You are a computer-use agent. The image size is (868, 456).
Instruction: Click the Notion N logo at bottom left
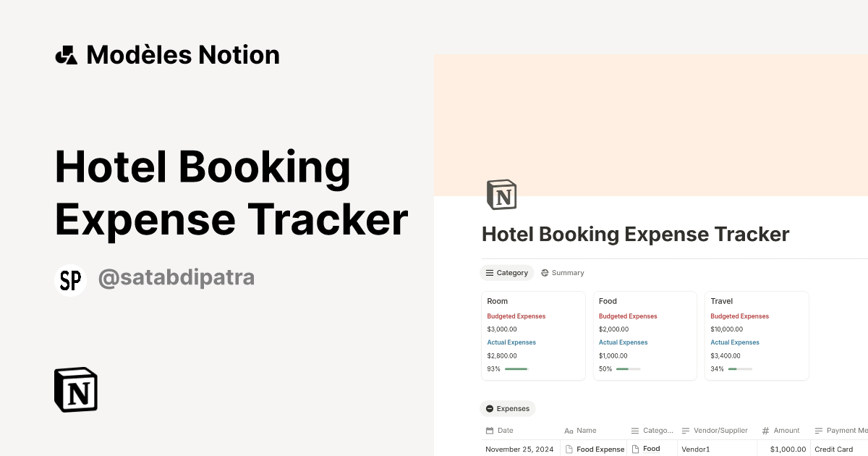[x=75, y=389]
